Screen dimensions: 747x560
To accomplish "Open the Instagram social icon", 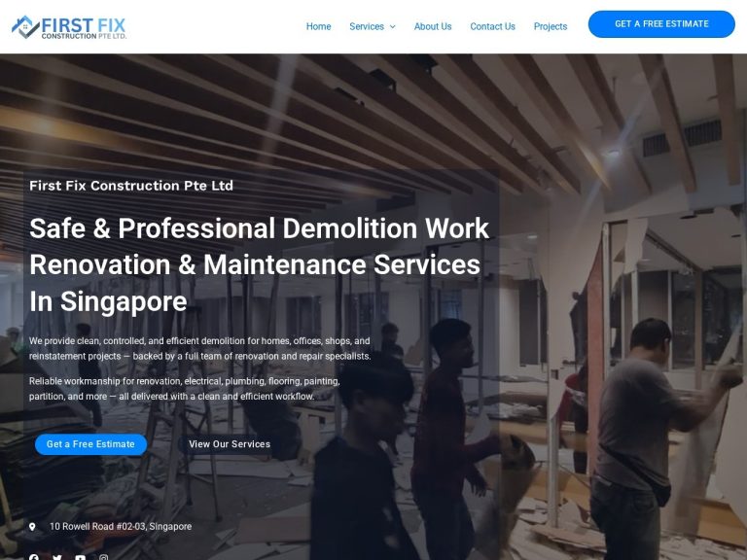I will tap(104, 557).
